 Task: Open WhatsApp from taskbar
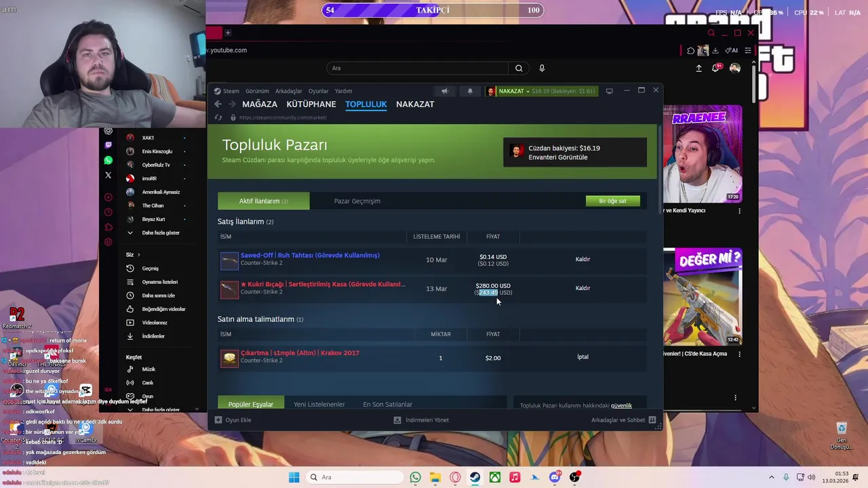click(415, 477)
